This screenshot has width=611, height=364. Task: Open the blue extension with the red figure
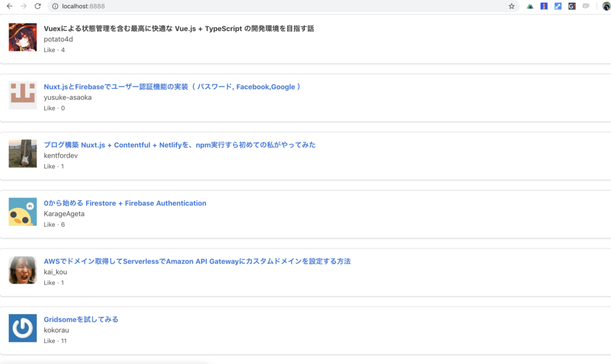(x=544, y=6)
